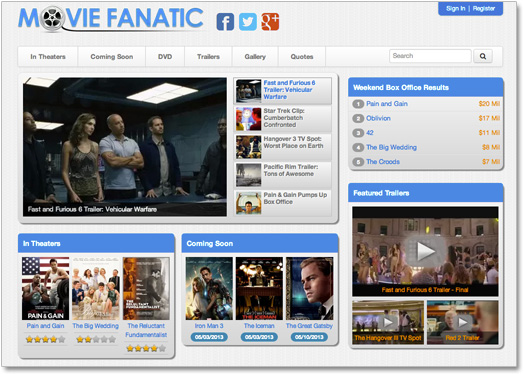Open the large Fast and Furious 6 hero image

(x=125, y=147)
